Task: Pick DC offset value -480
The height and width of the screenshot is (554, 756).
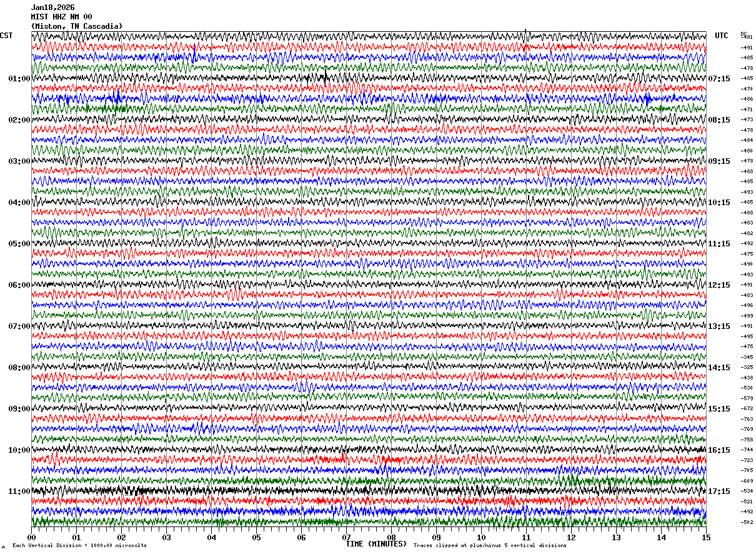Action: 747,151
